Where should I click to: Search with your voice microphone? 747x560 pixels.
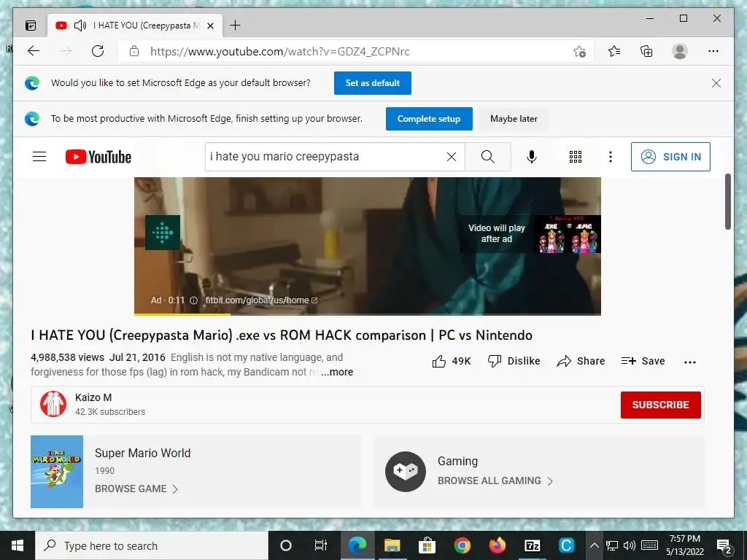532,157
